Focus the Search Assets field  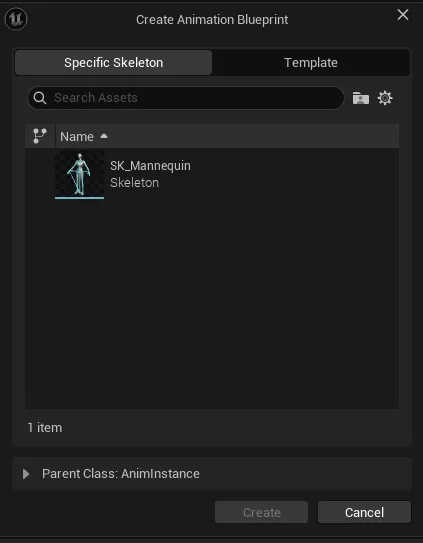(186, 98)
